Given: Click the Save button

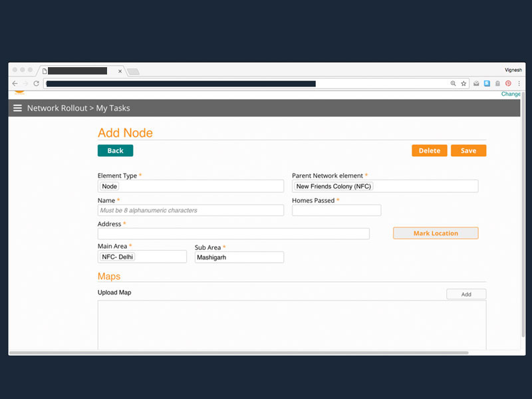Looking at the screenshot, I should [468, 151].
